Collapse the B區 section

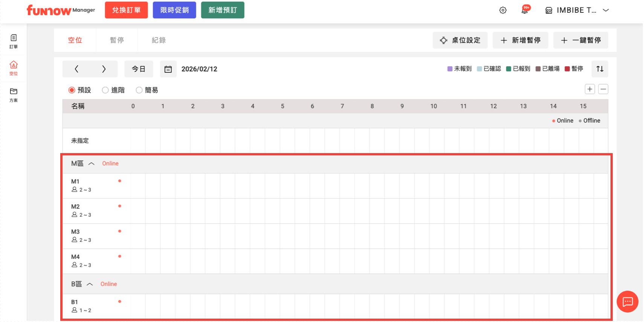(90, 284)
